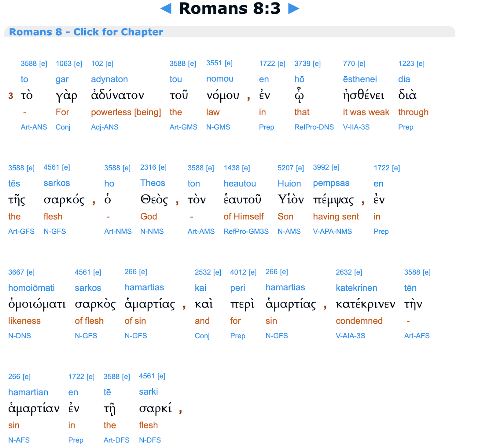Click parsing code RelPro-DNS

pyautogui.click(x=314, y=127)
